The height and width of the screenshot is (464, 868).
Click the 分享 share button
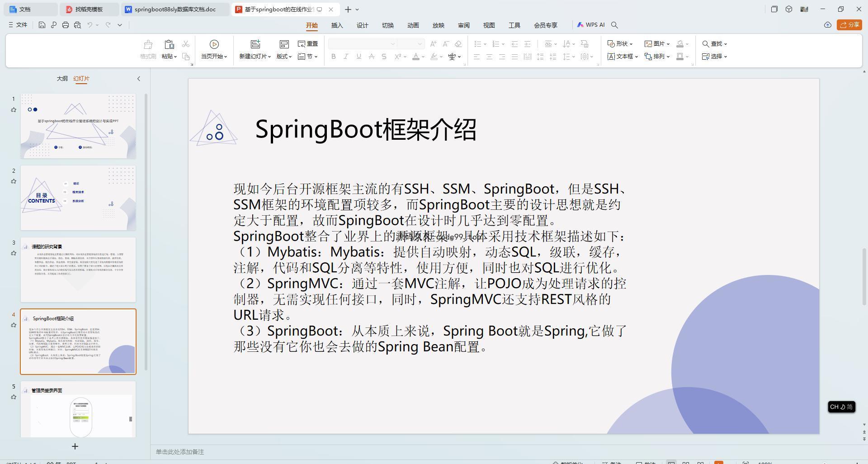(x=849, y=25)
